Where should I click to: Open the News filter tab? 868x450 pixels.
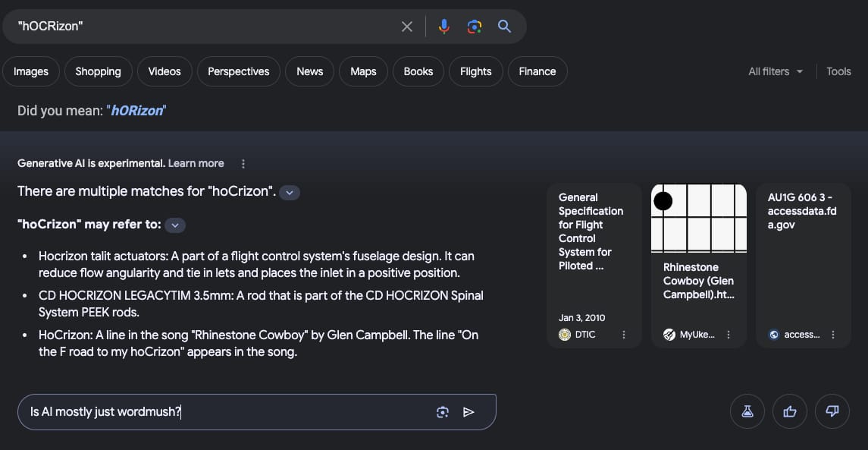pos(309,71)
